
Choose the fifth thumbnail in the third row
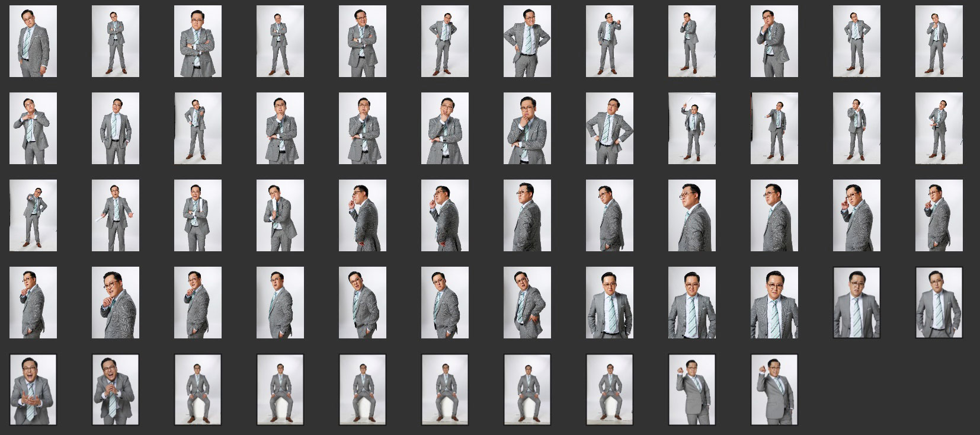click(363, 215)
